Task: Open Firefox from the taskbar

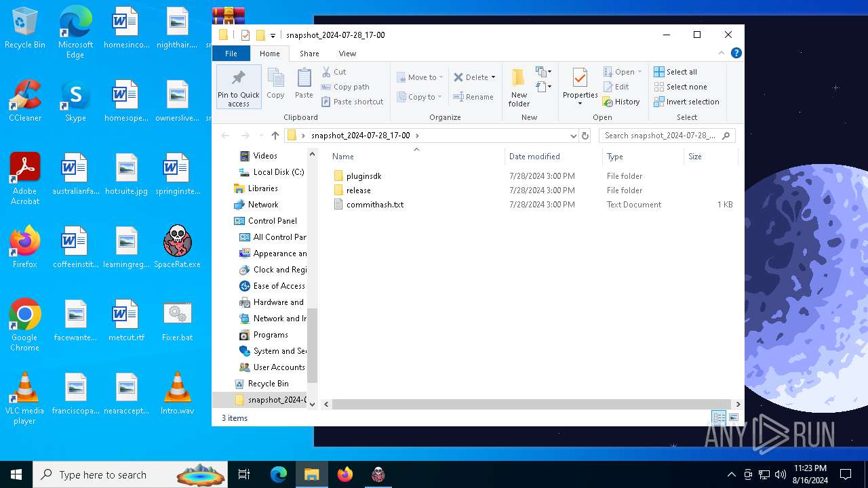Action: (x=345, y=474)
